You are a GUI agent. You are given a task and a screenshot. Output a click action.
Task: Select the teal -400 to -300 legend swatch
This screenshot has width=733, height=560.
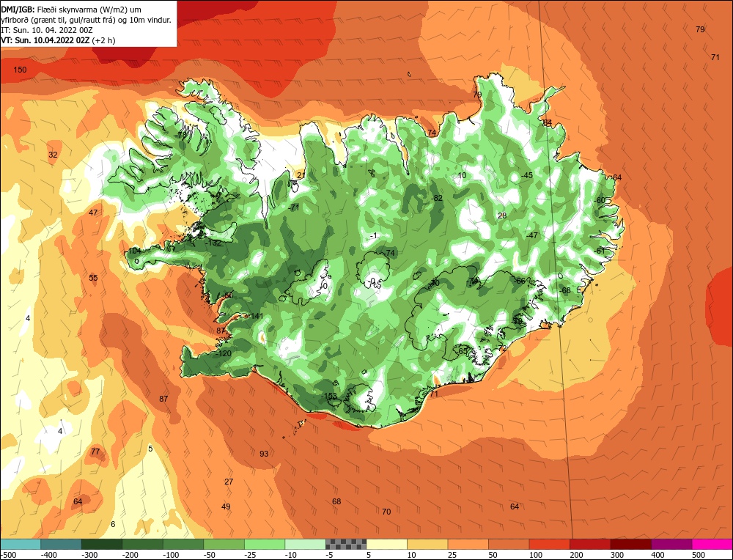62,544
